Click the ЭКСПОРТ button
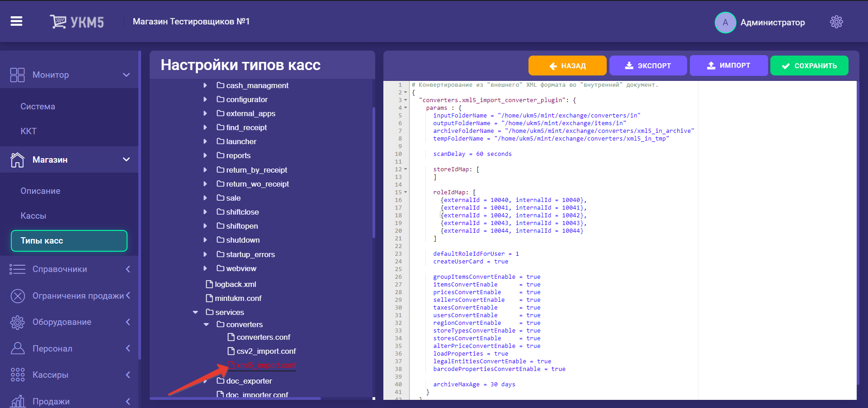 [648, 66]
